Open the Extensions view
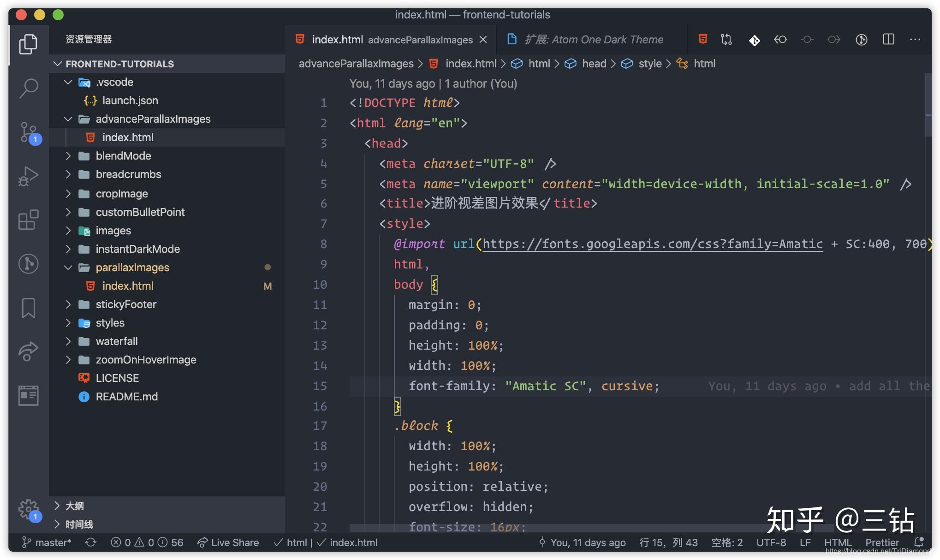Image resolution: width=940 pixels, height=560 pixels. 28,220
